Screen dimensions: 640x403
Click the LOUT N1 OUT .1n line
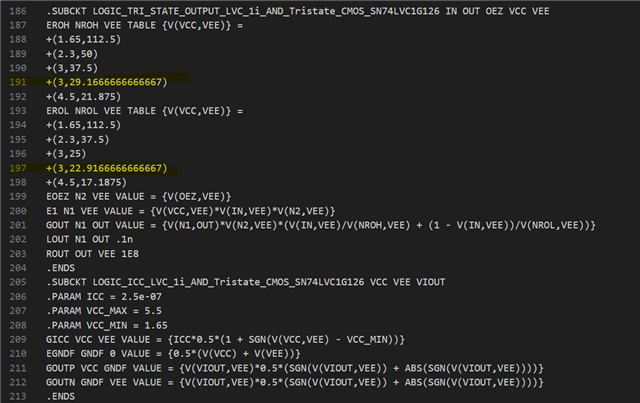(x=89, y=239)
